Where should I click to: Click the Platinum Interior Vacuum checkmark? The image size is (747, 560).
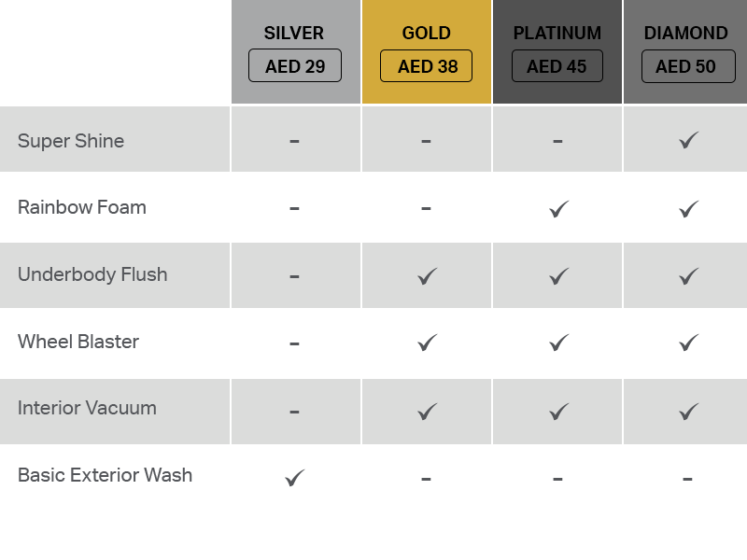tap(558, 412)
